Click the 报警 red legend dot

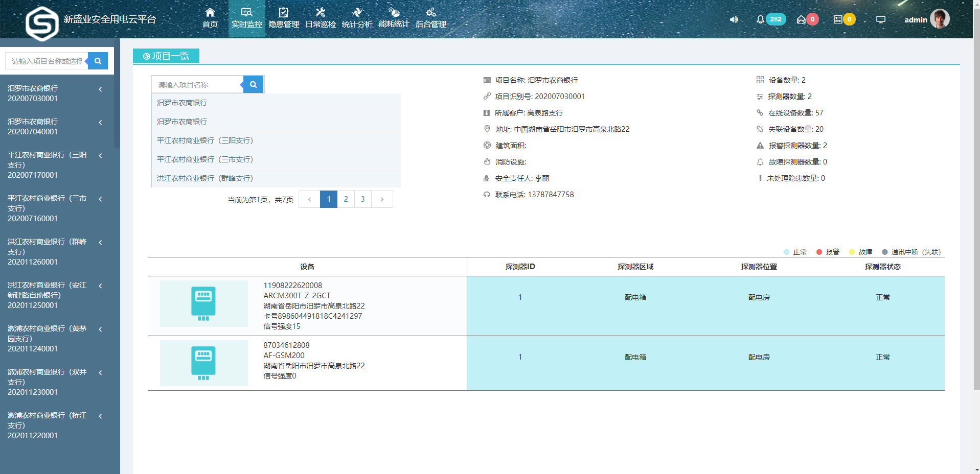(x=819, y=252)
